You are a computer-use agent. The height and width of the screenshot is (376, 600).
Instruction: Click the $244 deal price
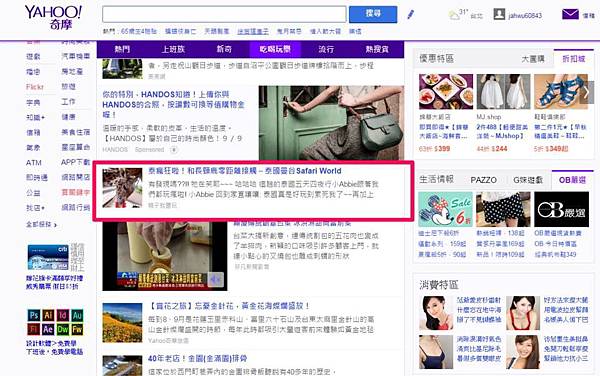(x=499, y=149)
